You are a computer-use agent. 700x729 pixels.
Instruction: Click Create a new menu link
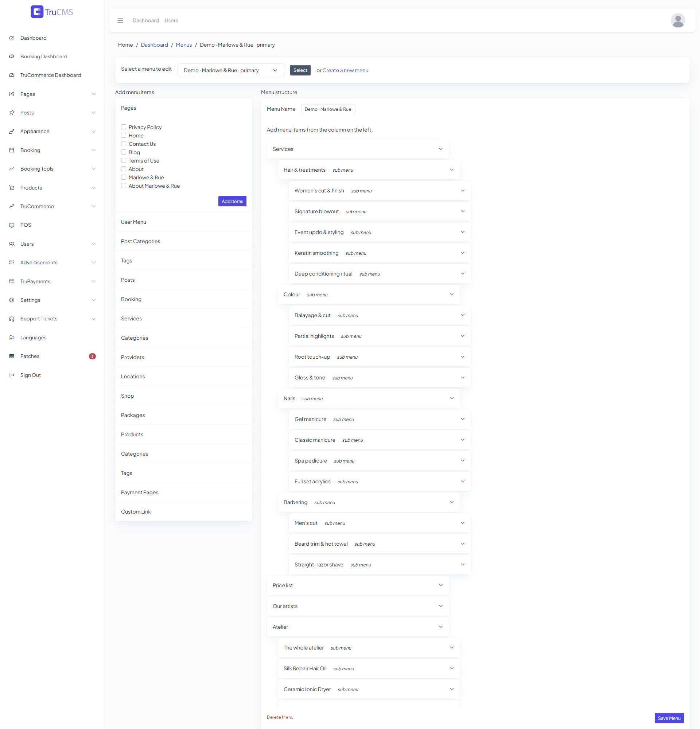point(345,70)
